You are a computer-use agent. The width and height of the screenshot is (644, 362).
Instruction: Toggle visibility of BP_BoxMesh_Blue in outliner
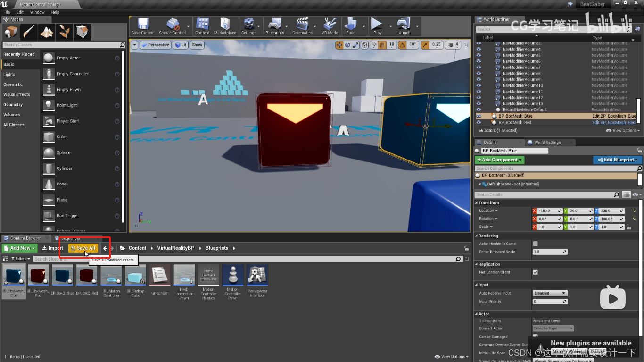pyautogui.click(x=479, y=116)
